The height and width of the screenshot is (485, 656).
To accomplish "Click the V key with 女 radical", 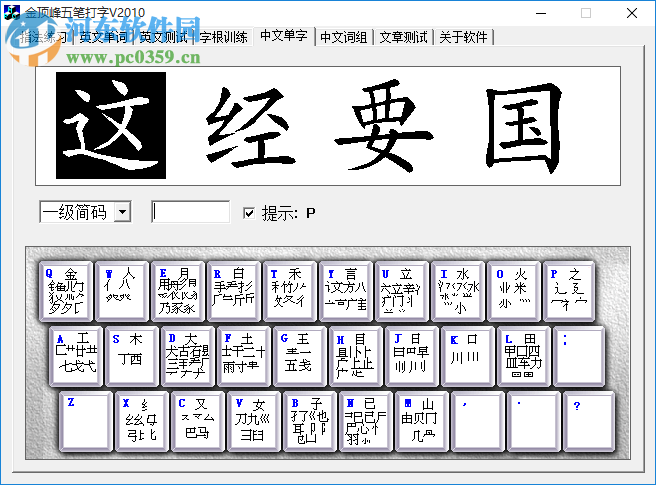I will pyautogui.click(x=254, y=421).
